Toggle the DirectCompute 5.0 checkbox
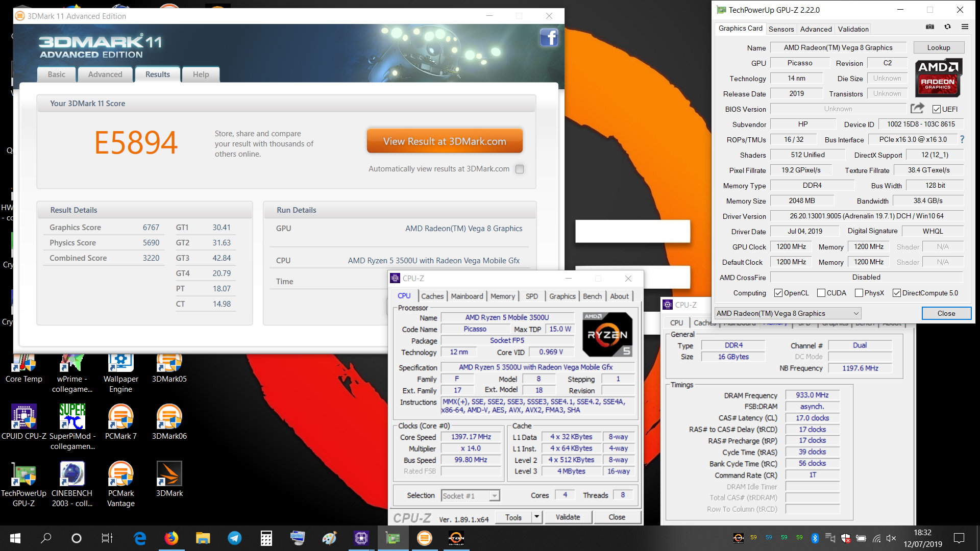 pyautogui.click(x=896, y=293)
